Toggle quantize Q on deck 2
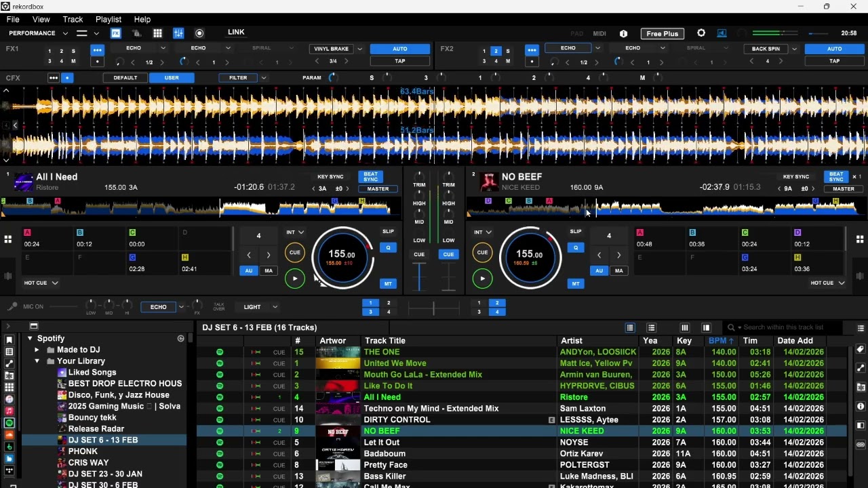This screenshot has width=868, height=488. [x=576, y=247]
